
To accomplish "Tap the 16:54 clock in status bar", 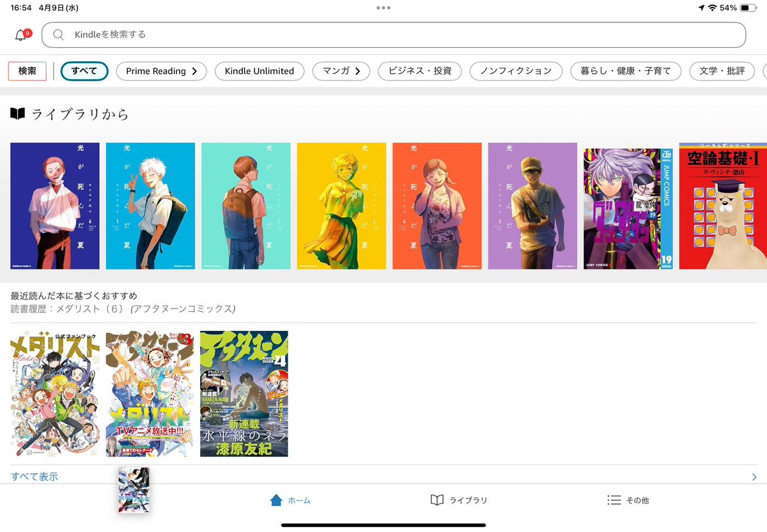I will [21, 8].
